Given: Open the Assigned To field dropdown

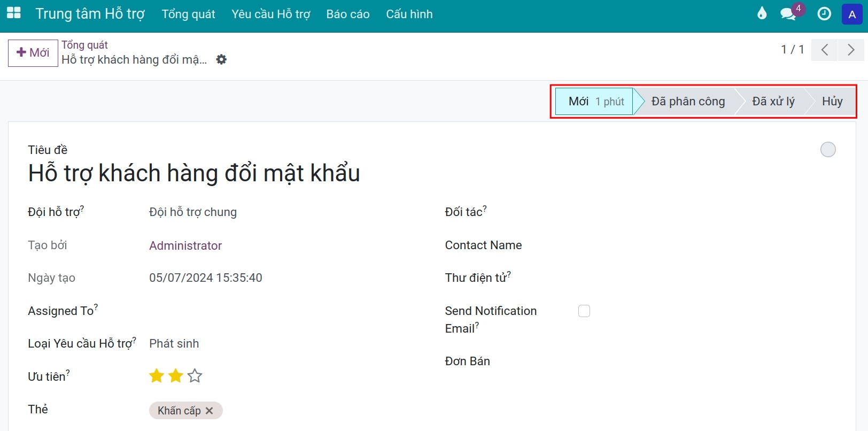Looking at the screenshot, I should pyautogui.click(x=283, y=311).
